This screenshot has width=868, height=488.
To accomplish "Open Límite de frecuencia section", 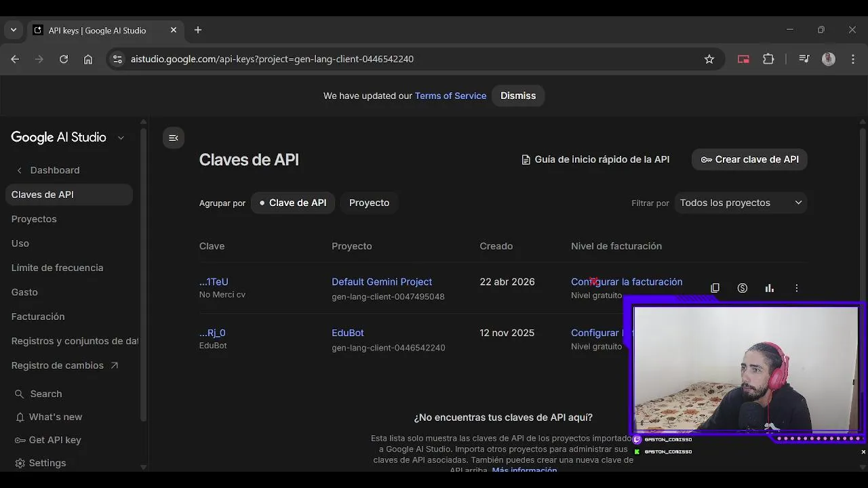I will tap(57, 268).
